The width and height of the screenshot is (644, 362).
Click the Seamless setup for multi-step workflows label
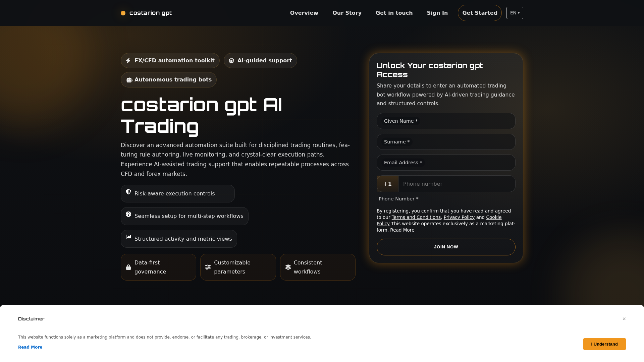(189, 216)
